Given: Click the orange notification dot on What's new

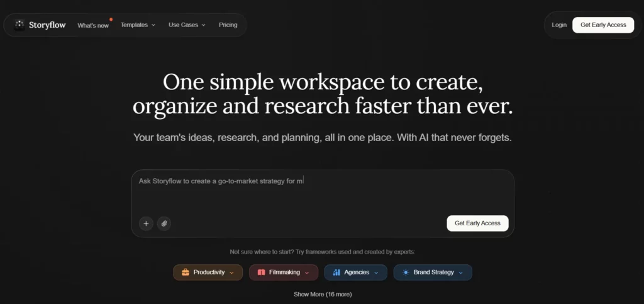Looking at the screenshot, I should (x=111, y=20).
